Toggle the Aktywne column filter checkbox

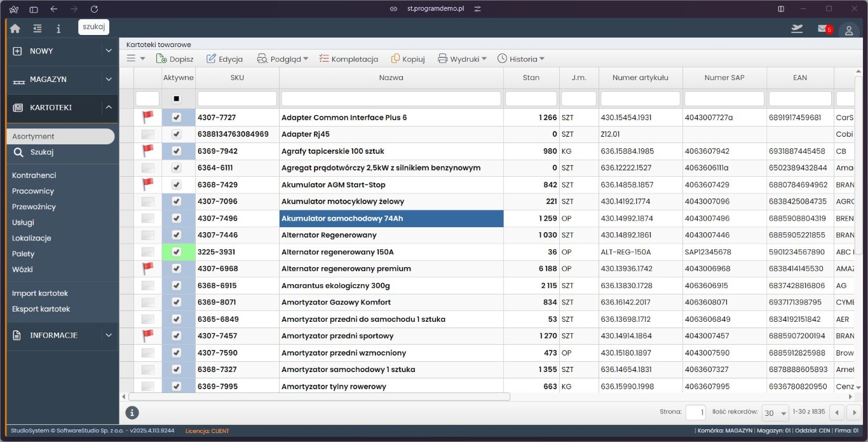pos(177,99)
